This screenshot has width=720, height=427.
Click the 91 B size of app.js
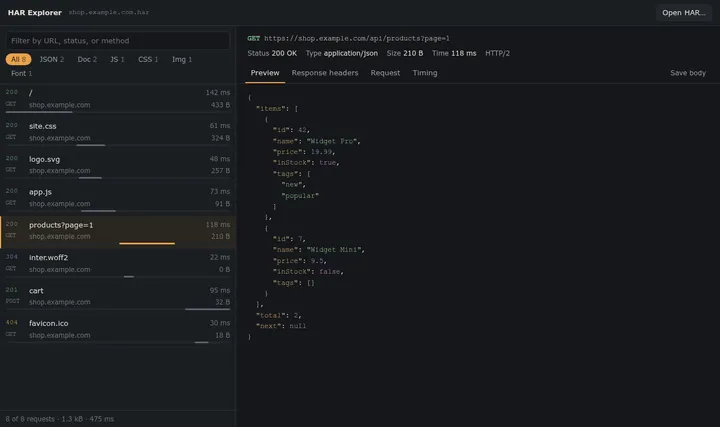(222, 204)
